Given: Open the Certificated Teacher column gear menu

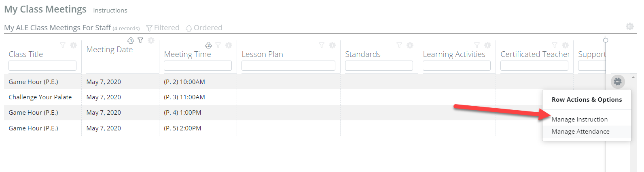Looking at the screenshot, I should pos(565,45).
